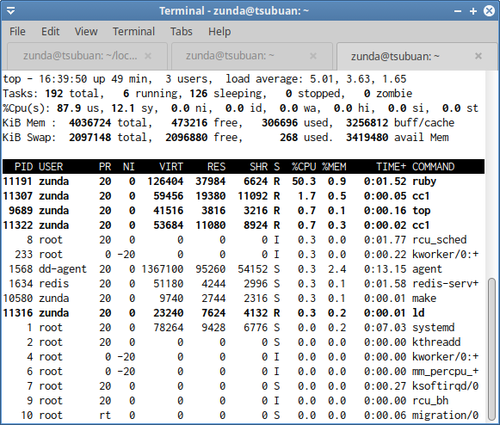500x425 pixels.
Task: Click the top header row PID USER
Action: tap(243, 166)
